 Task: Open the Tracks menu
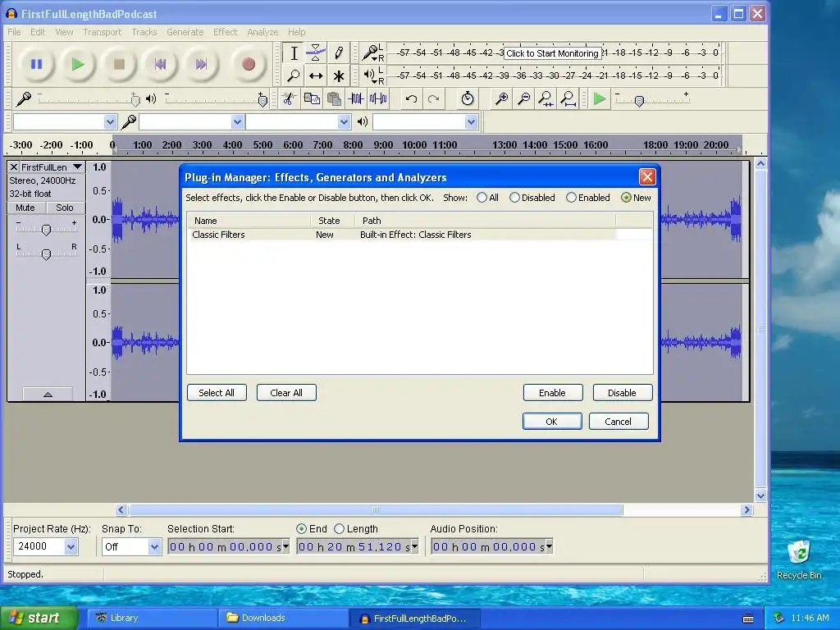[x=144, y=32]
